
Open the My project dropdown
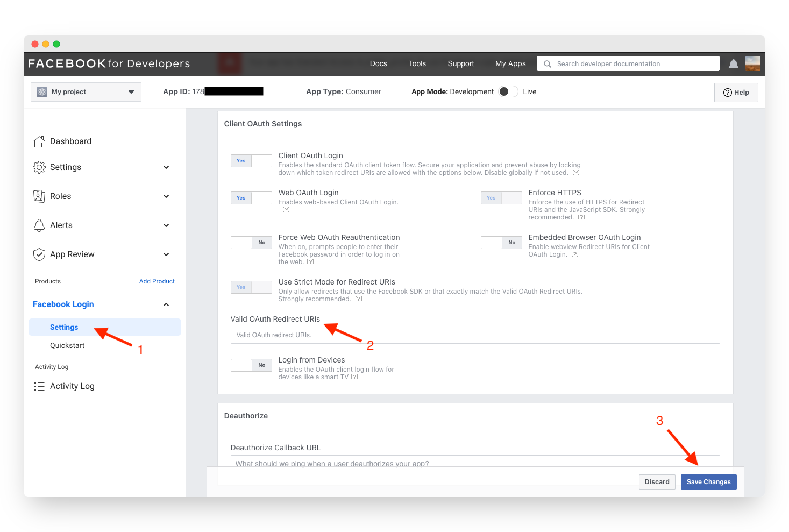86,92
